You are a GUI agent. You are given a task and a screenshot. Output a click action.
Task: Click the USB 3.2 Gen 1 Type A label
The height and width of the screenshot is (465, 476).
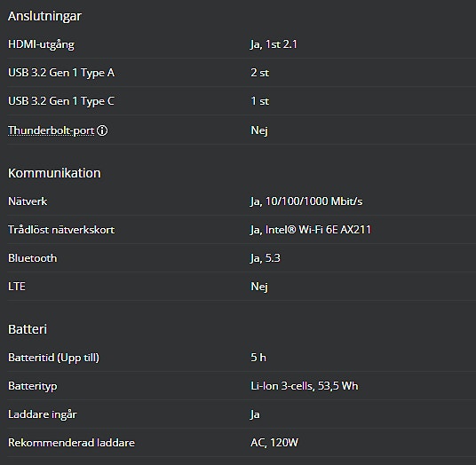[x=61, y=73]
